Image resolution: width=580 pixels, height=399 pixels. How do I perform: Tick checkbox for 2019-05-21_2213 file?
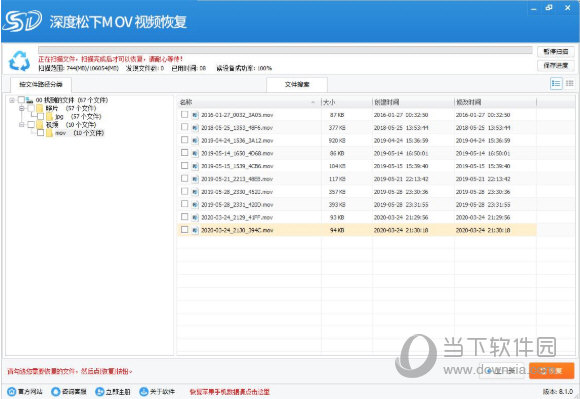click(x=184, y=178)
